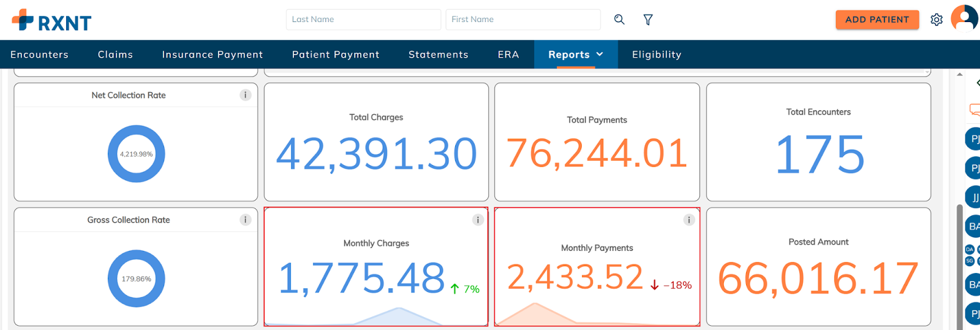The image size is (980, 330).
Task: Open the Encounters tab
Action: point(39,55)
